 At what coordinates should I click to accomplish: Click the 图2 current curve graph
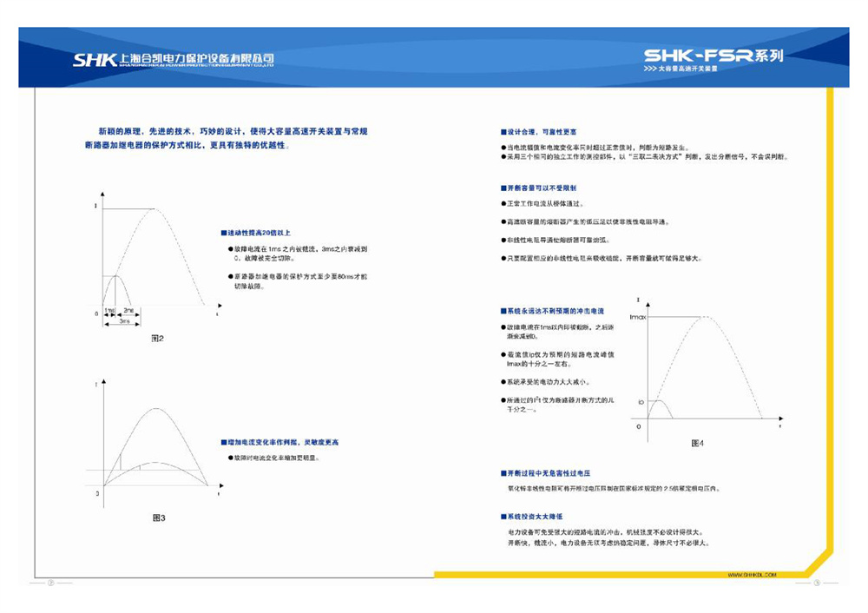pos(155,260)
